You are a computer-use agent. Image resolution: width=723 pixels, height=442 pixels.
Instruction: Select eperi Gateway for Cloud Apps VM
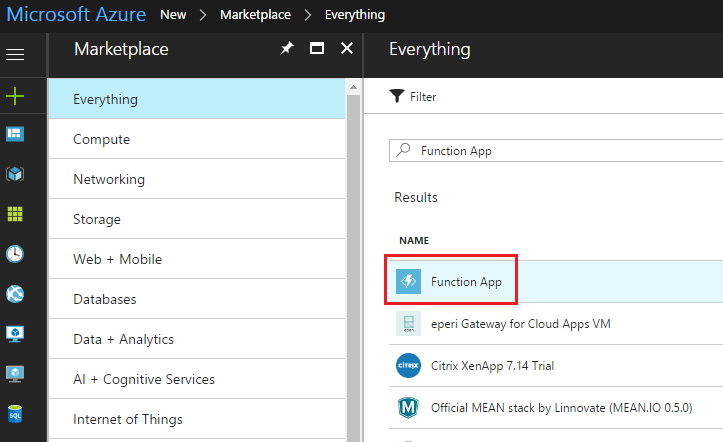tap(520, 324)
